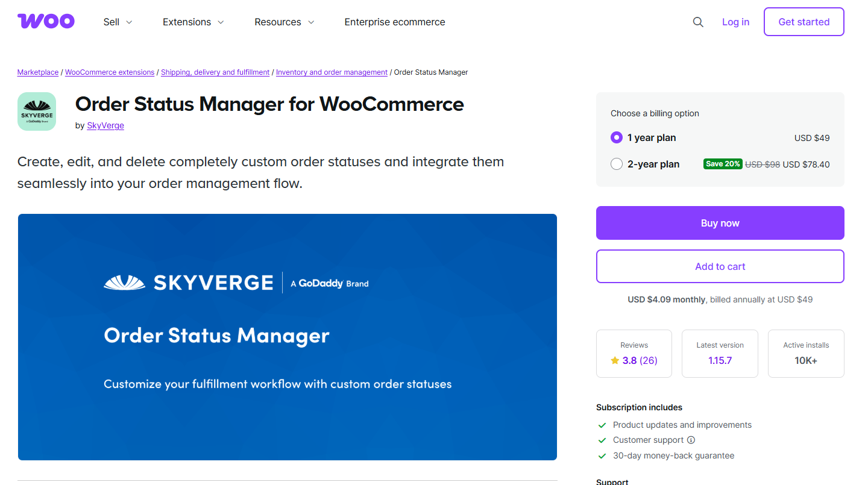Open the SkyVerge author link
Viewport: 868px width, 485px height.
(x=105, y=125)
